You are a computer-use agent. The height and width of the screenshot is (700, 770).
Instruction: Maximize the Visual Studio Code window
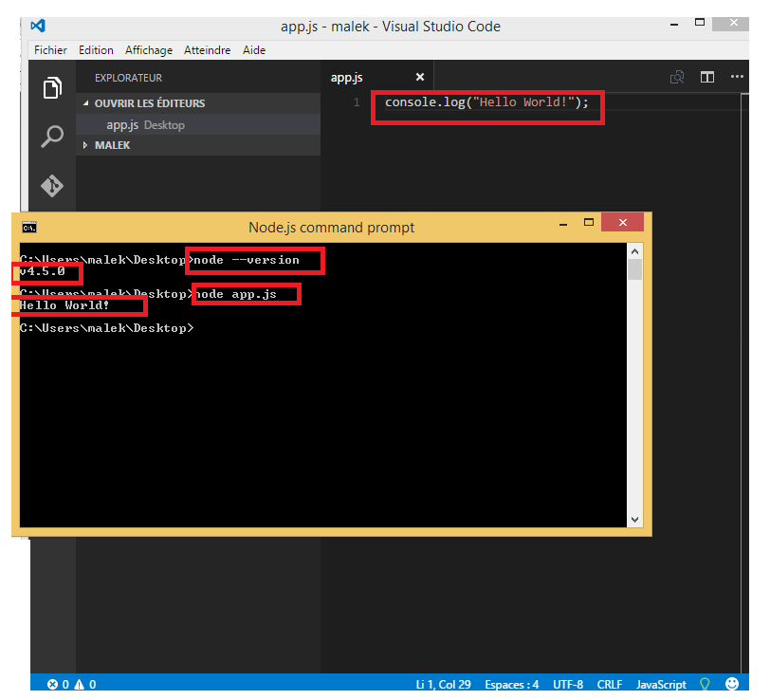pyautogui.click(x=700, y=22)
